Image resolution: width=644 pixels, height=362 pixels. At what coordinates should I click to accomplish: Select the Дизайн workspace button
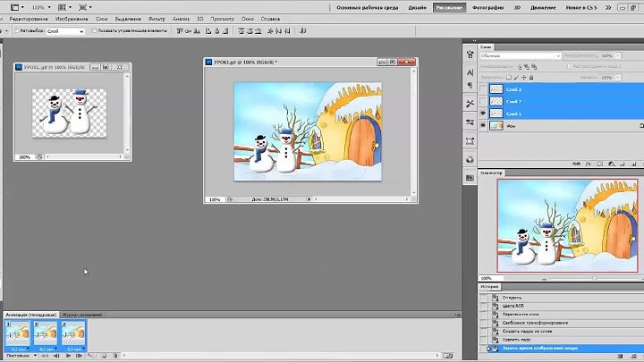point(417,7)
